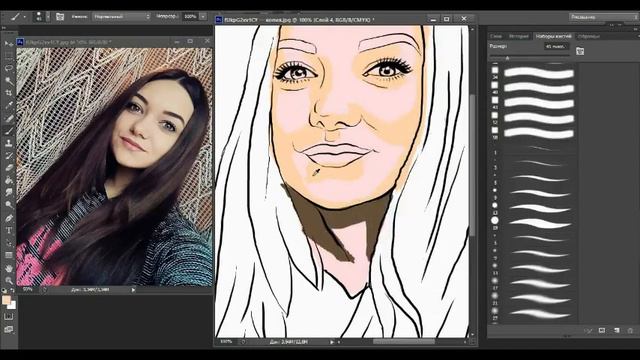Open background color picker swatch
640x360 pixels.
coord(13,305)
